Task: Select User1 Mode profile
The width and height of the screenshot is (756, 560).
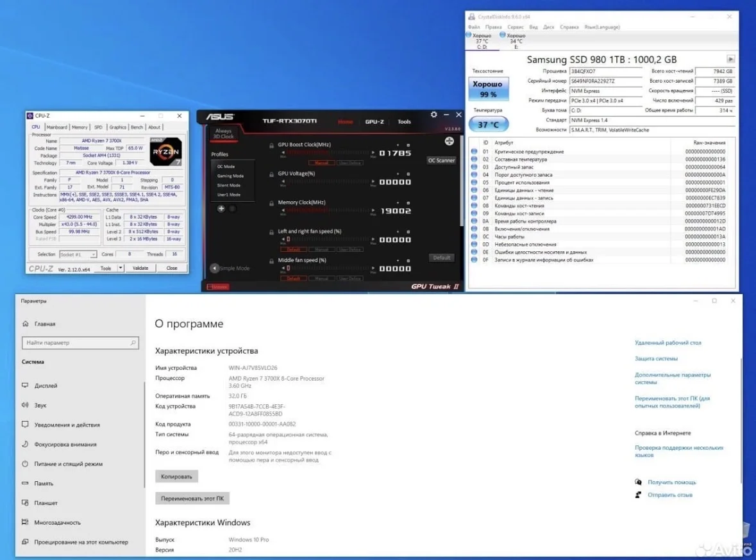Action: pos(228,195)
